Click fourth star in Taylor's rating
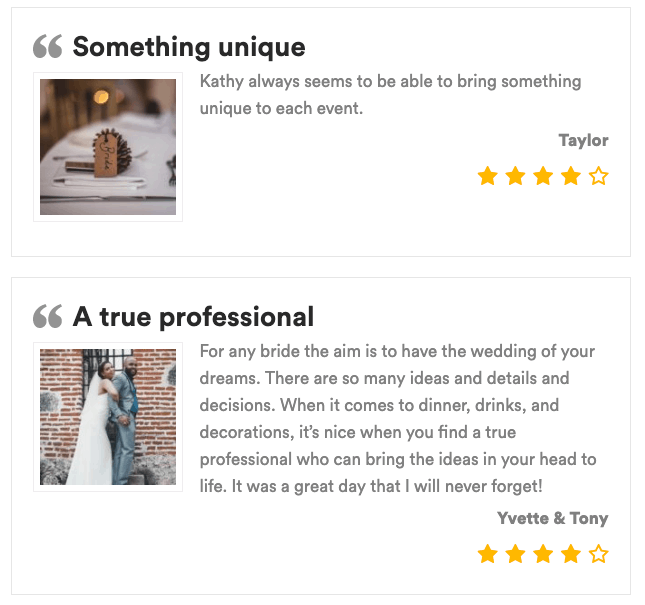This screenshot has width=645, height=605. coord(570,177)
